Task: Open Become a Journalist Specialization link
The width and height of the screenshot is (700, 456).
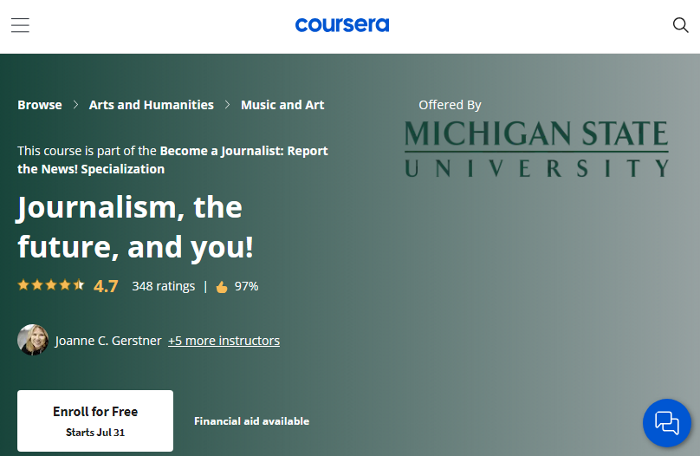Action: click(x=244, y=151)
